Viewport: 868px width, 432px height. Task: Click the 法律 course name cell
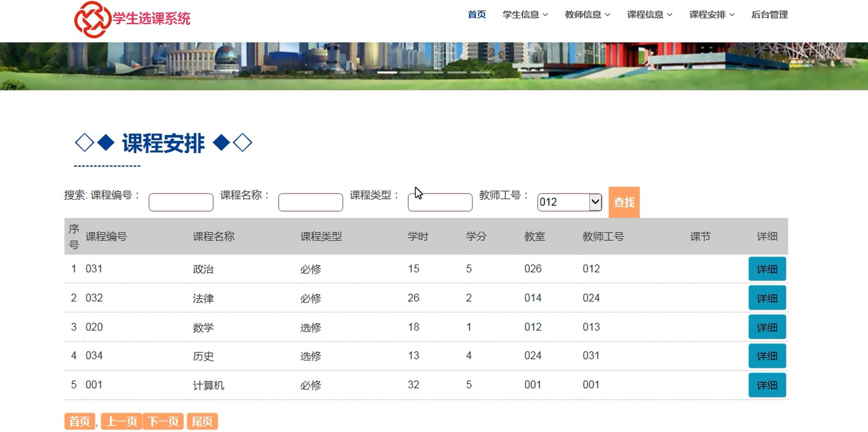[x=203, y=298]
